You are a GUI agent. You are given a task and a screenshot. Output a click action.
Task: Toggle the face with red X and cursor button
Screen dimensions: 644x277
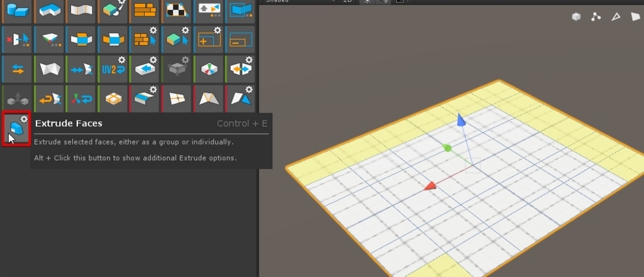click(x=17, y=40)
